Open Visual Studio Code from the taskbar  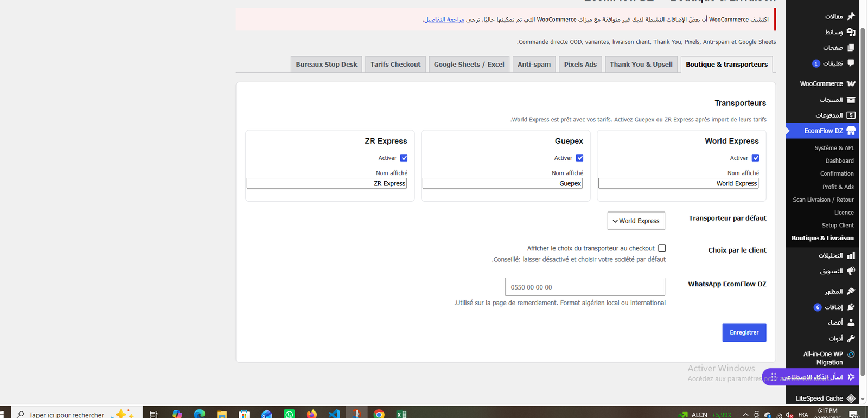pyautogui.click(x=334, y=414)
